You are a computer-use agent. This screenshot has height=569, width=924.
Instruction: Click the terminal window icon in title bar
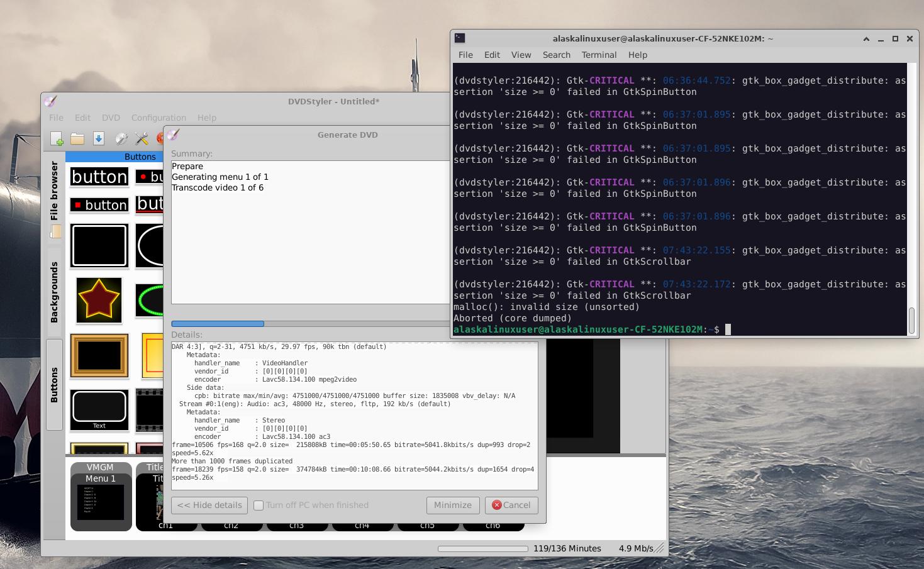tap(460, 38)
